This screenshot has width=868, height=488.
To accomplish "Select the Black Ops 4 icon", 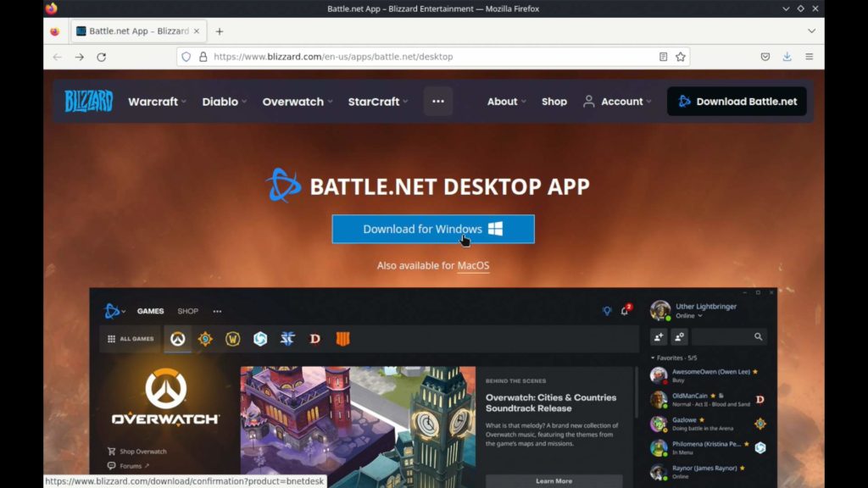I will click(x=342, y=339).
